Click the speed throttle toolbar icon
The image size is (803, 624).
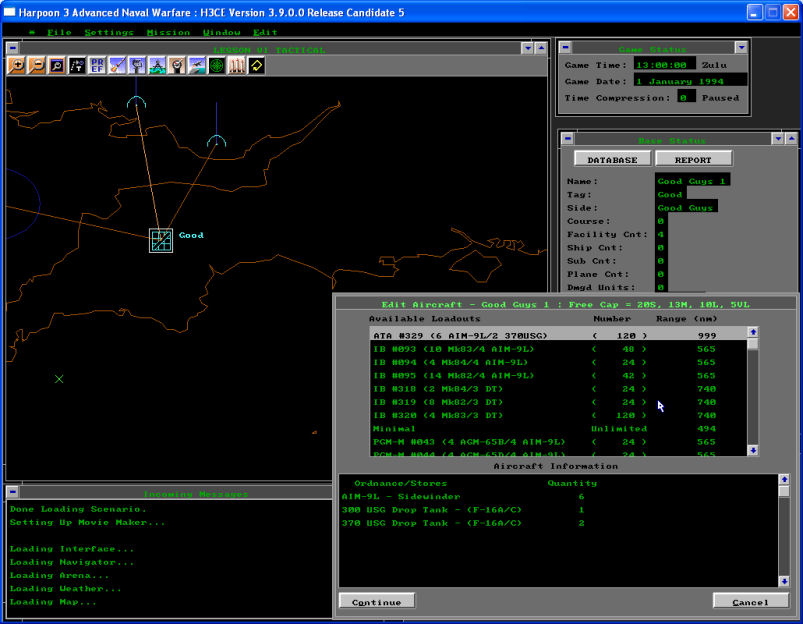click(x=137, y=66)
